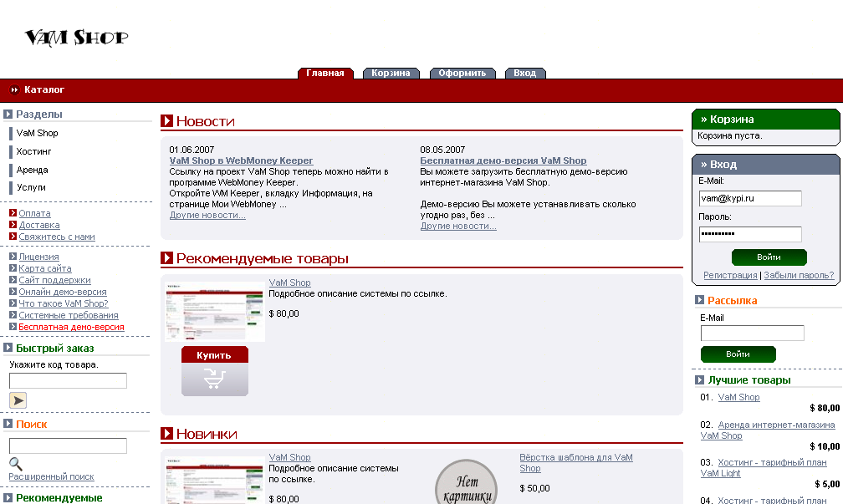This screenshot has height=504, width=843.
Task: Open the red Бесплатная демо-версия sidebar link
Action: (x=72, y=328)
